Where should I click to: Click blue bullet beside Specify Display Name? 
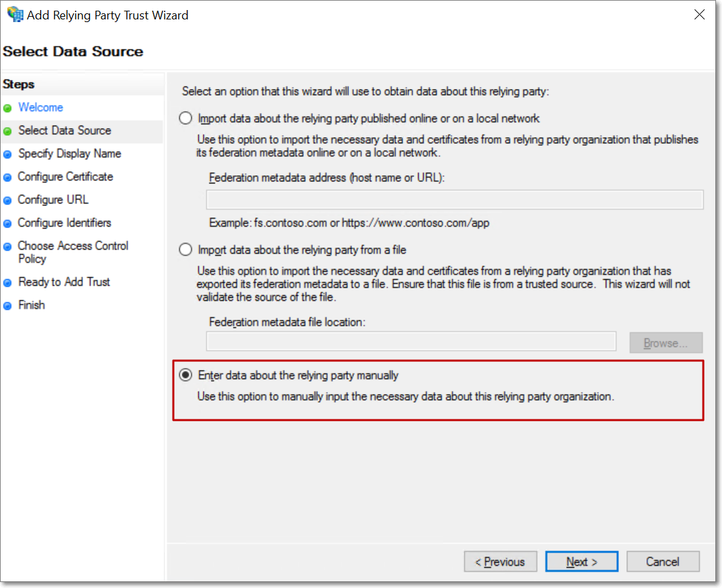pos(8,155)
